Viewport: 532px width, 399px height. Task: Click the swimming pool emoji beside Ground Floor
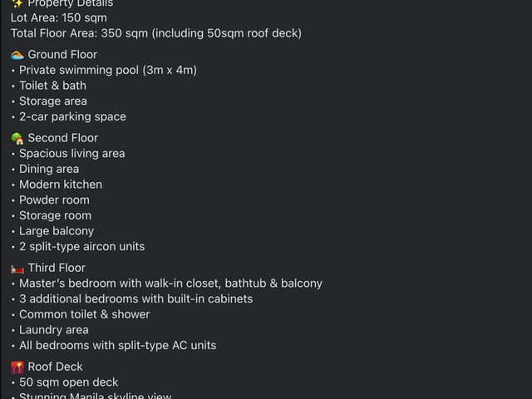[17, 55]
